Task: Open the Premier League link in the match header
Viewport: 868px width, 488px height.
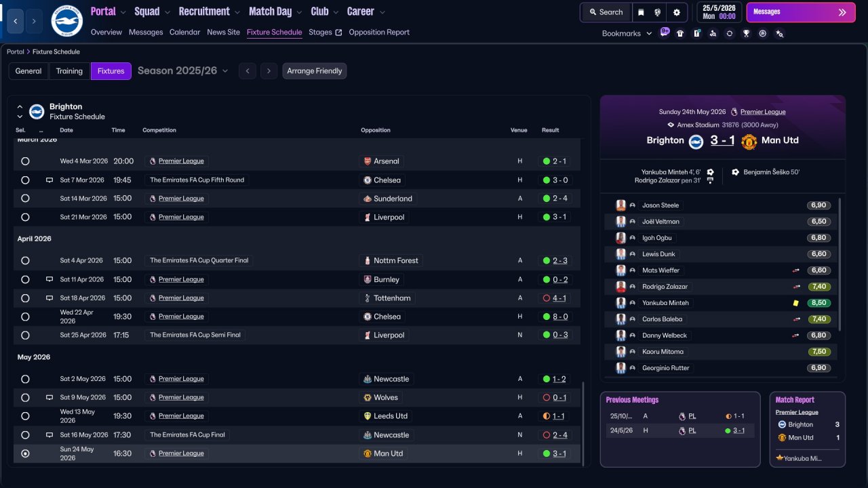Action: [763, 112]
